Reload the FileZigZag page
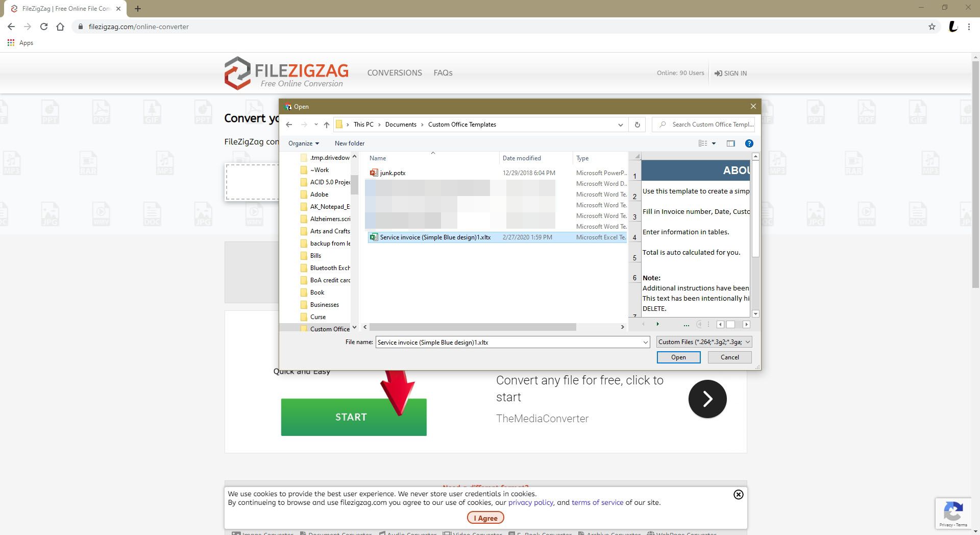980x535 pixels. click(x=44, y=27)
